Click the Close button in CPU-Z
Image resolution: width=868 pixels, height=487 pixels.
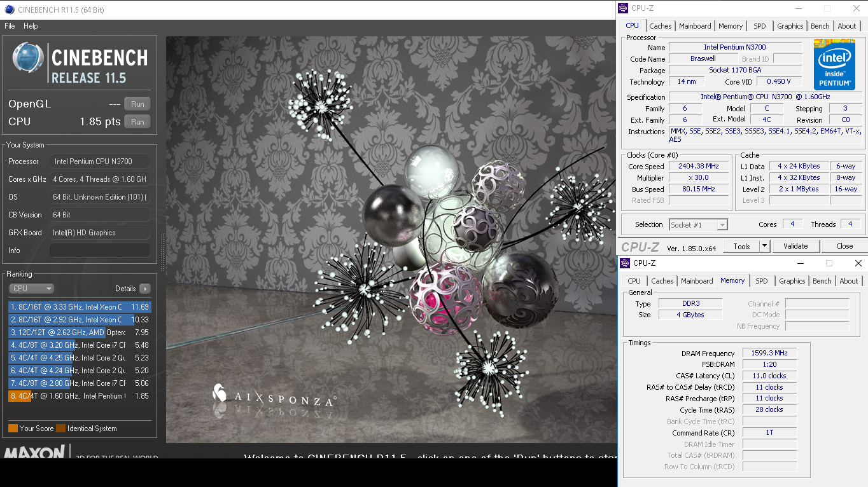844,246
